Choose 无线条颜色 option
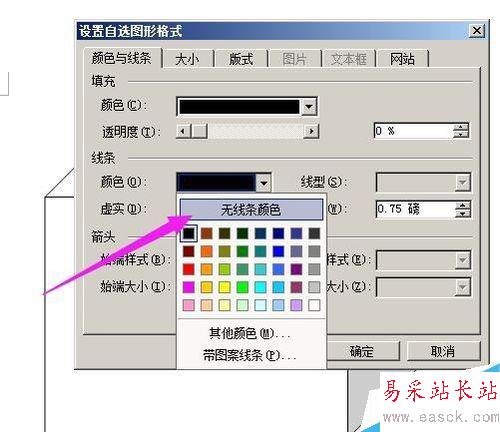 [251, 210]
